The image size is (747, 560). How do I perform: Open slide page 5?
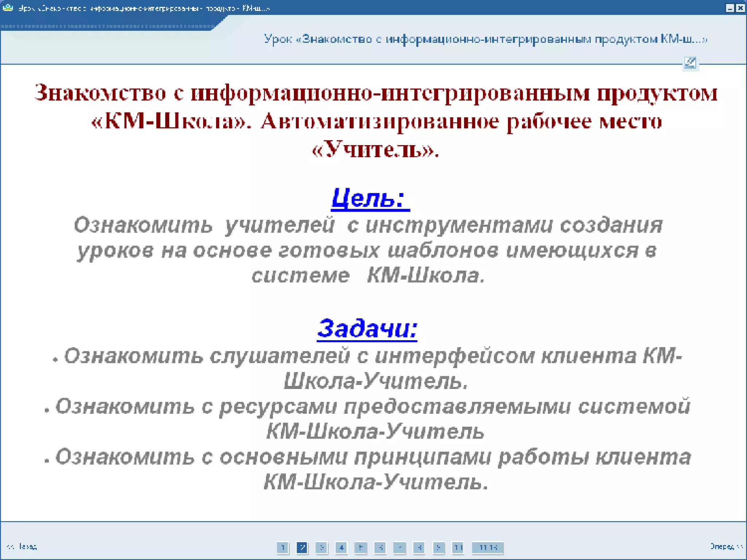360,547
